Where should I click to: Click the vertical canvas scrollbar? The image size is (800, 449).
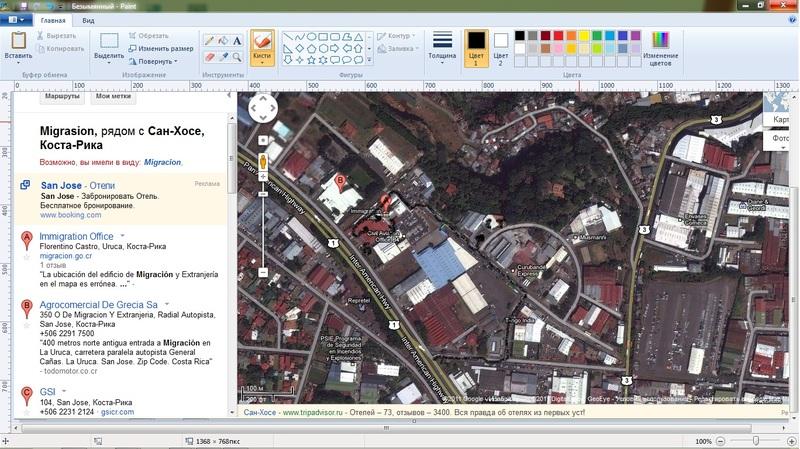(794, 301)
